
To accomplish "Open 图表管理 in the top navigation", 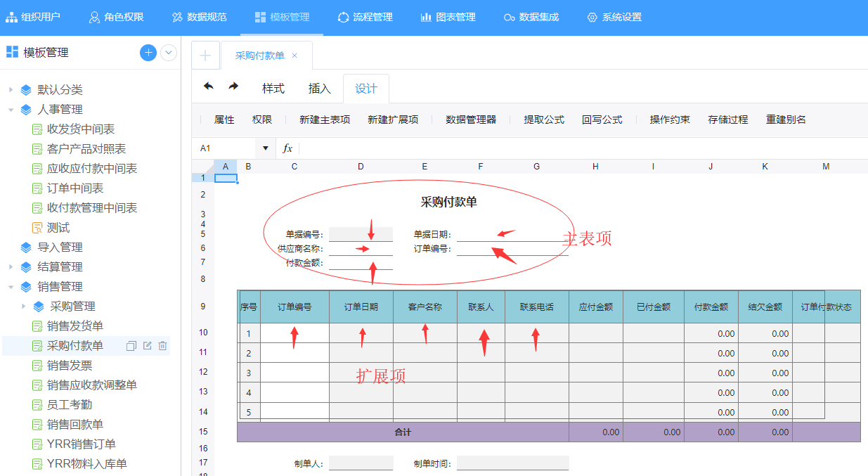I will (x=448, y=17).
